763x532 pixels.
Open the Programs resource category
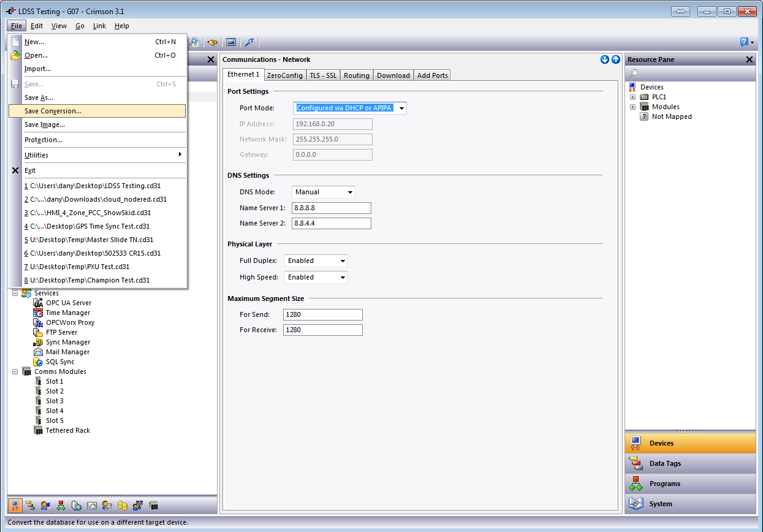[690, 484]
